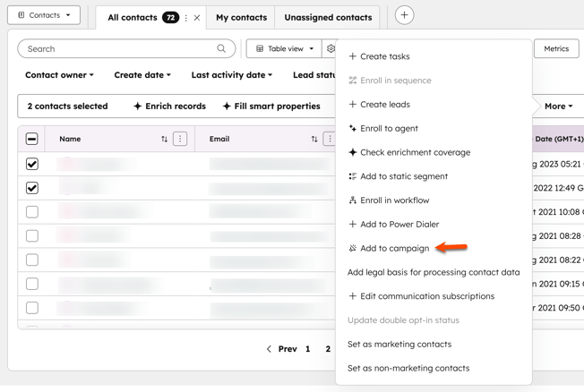Toggle the select-all header checkbox
584x392 pixels.
click(x=32, y=139)
